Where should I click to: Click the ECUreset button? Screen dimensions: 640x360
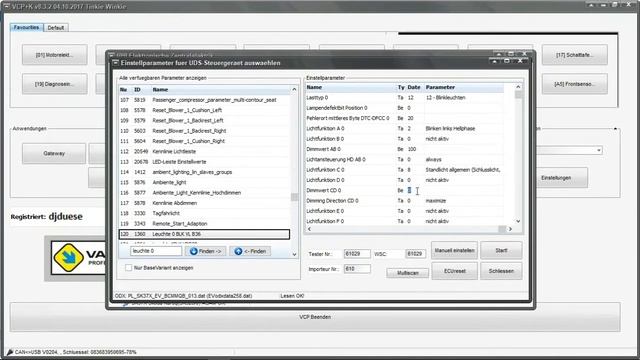pos(454,271)
